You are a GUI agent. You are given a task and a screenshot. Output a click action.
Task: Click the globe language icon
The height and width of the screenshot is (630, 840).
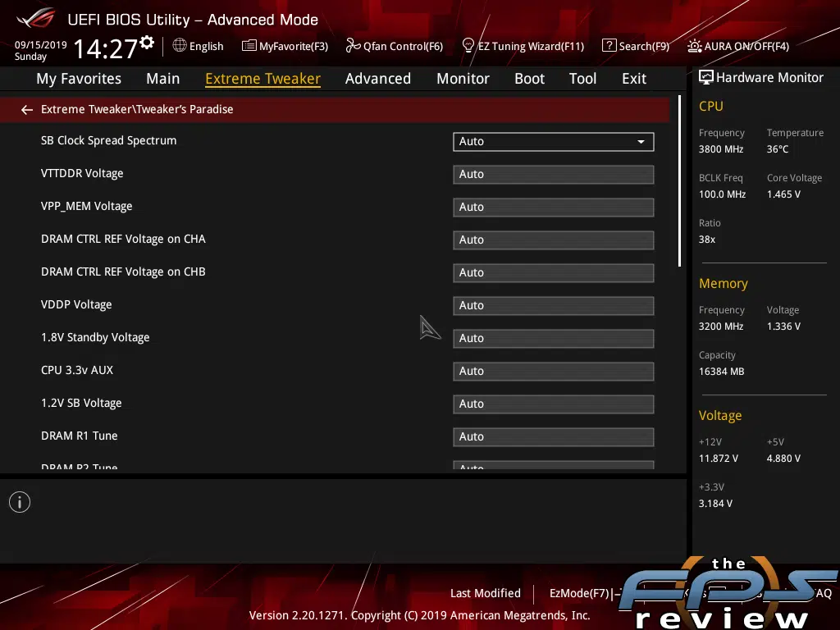[180, 46]
